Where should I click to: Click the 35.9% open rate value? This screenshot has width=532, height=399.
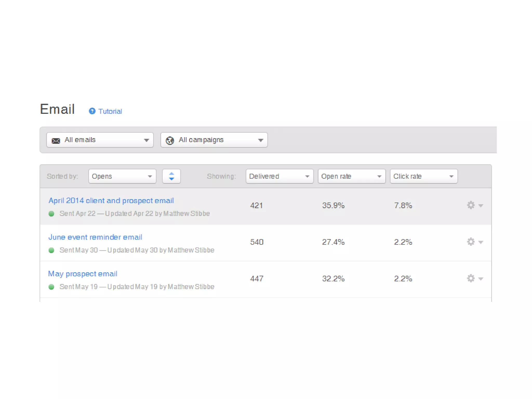coord(333,205)
